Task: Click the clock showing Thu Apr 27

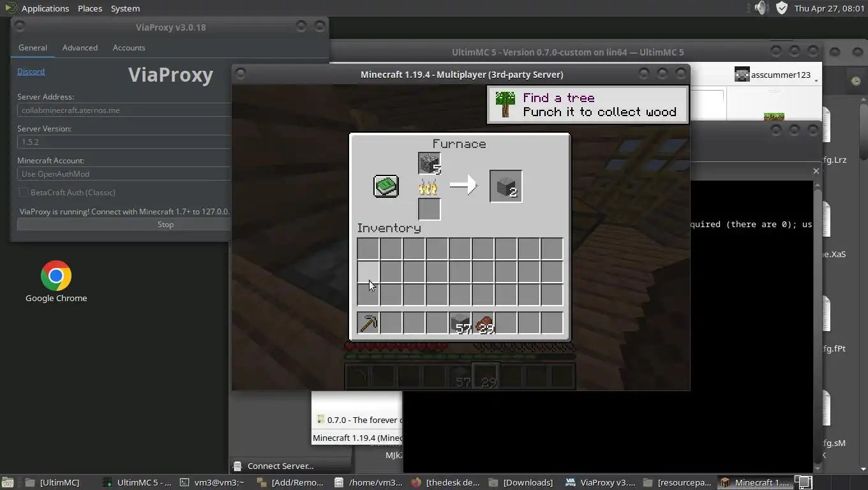Action: pyautogui.click(x=828, y=8)
